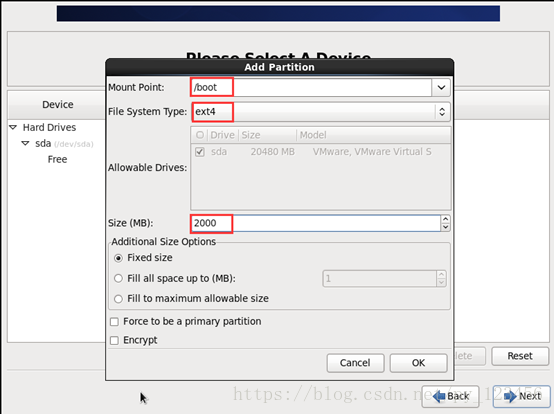
Task: Click the Size (MB) field with 2000
Action: (x=316, y=223)
